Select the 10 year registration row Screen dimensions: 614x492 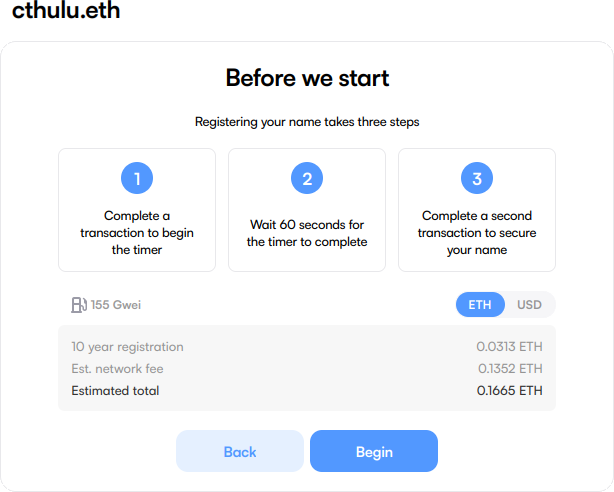[128, 347]
